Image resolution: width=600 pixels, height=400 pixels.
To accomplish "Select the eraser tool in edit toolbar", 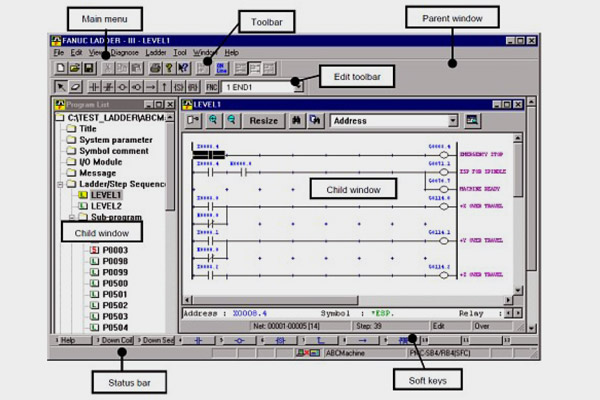I will [75, 87].
